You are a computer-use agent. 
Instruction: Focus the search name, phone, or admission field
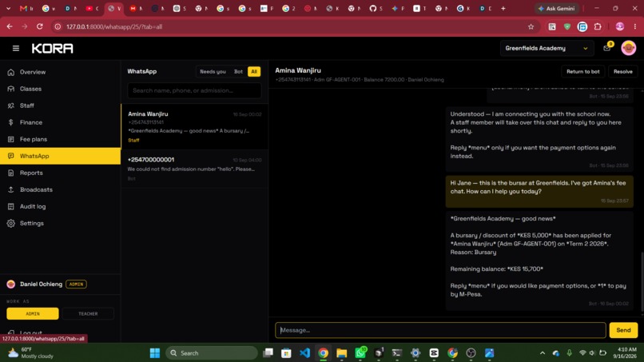[x=194, y=90]
